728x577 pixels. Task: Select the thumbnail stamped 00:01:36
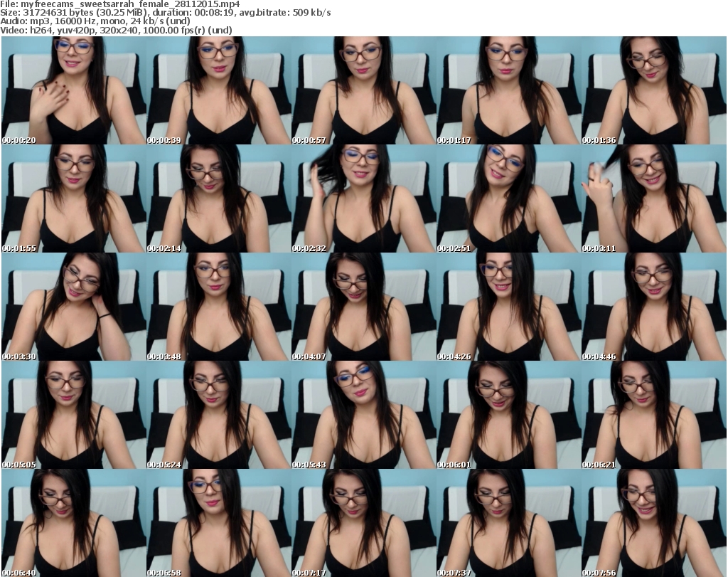pyautogui.click(x=654, y=90)
